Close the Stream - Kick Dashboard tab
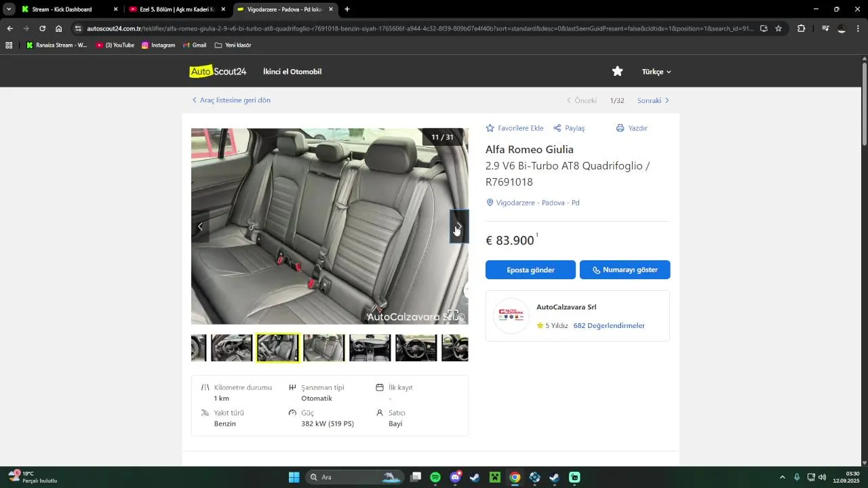This screenshot has height=488, width=868. coord(115,9)
